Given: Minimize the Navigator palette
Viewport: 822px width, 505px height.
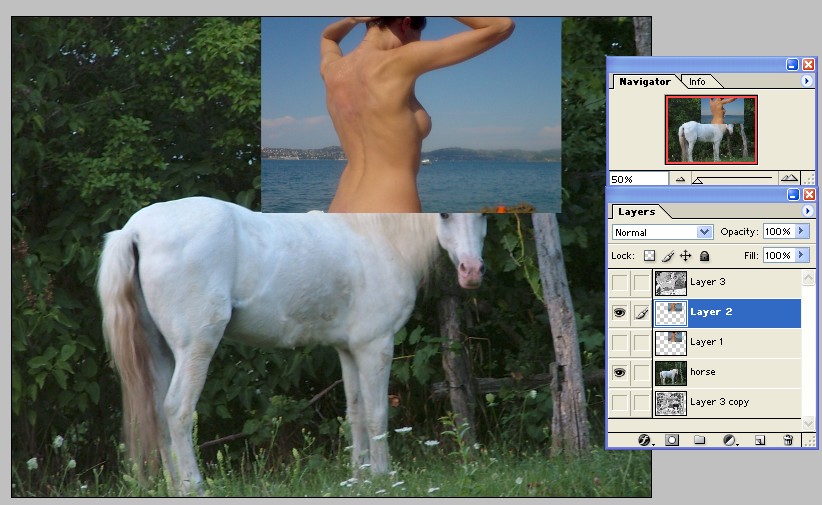Looking at the screenshot, I should coord(792,65).
